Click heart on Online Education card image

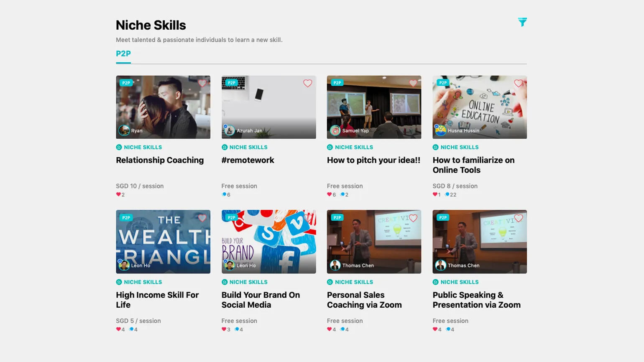coord(519,83)
